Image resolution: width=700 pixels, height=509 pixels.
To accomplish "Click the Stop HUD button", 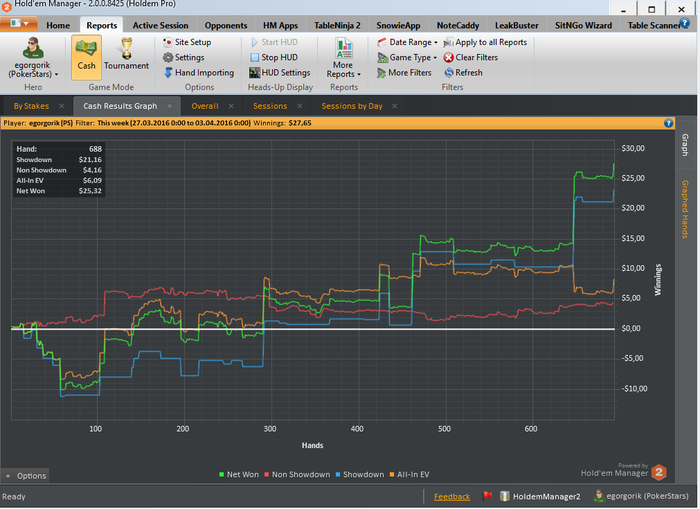I will 274,57.
